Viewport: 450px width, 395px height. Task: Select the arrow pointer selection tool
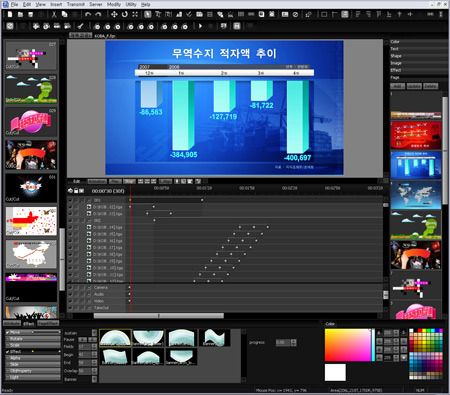point(148,14)
